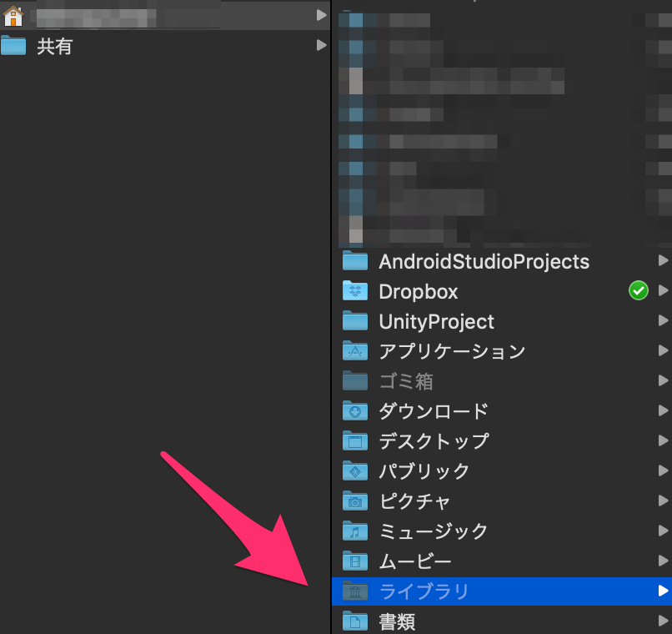The height and width of the screenshot is (634, 672).
Task: Click the ミュージック music folder icon
Action: (355, 531)
